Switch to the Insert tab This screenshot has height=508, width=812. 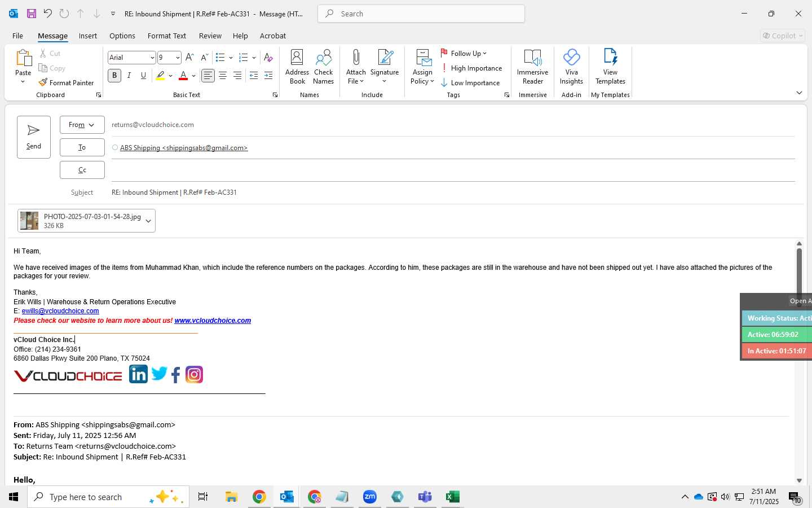click(x=88, y=36)
